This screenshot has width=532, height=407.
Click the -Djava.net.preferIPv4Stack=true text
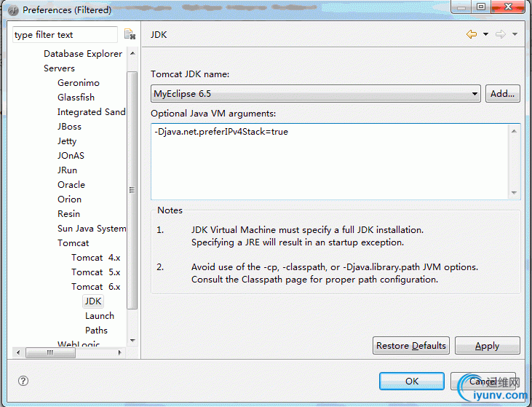[221, 132]
